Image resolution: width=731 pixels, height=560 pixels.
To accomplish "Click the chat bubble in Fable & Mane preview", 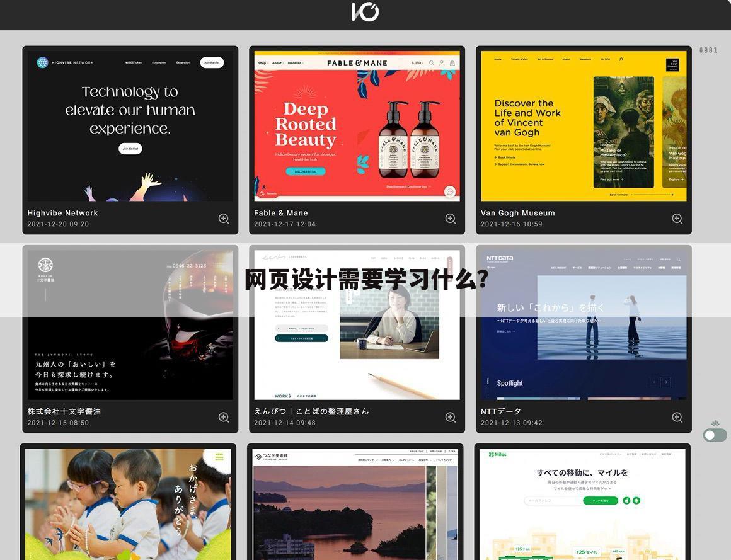I will click(450, 191).
